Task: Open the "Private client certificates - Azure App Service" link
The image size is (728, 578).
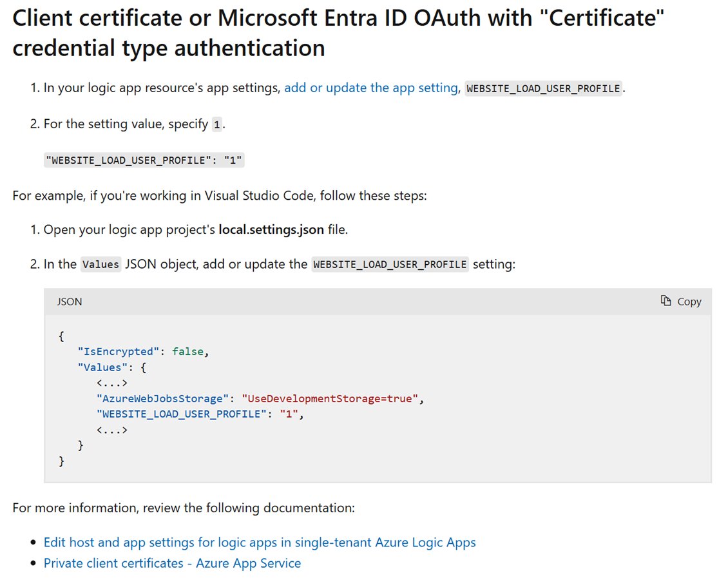Action: point(171,563)
